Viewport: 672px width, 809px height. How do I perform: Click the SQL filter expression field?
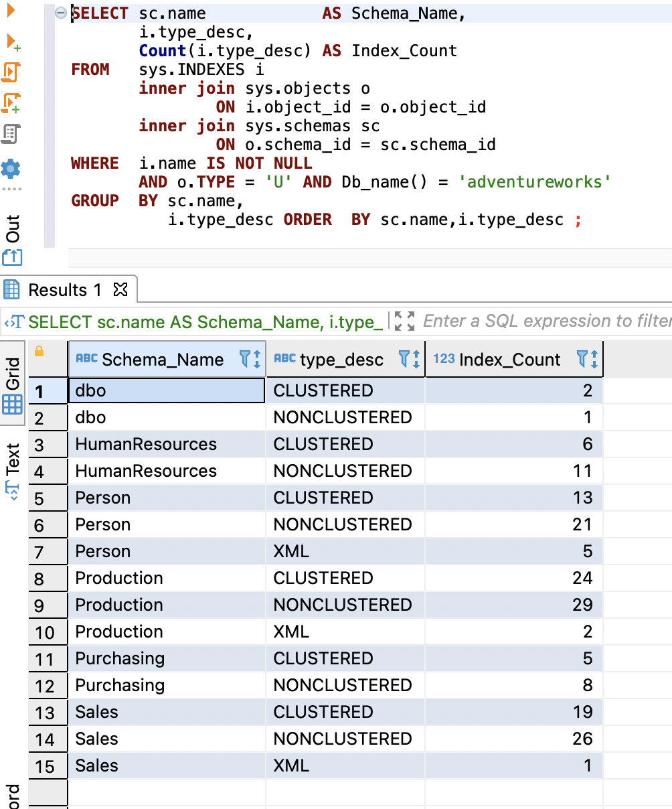pos(545,321)
